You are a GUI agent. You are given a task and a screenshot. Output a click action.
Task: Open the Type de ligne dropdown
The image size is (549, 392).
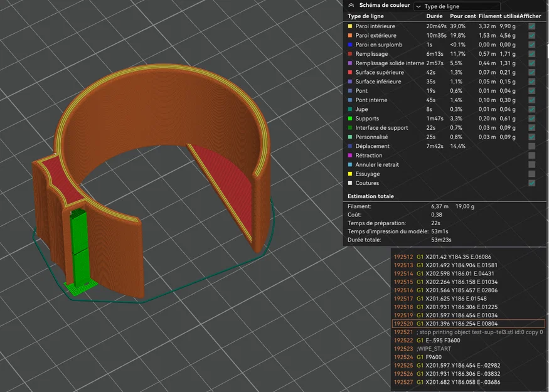point(457,6)
